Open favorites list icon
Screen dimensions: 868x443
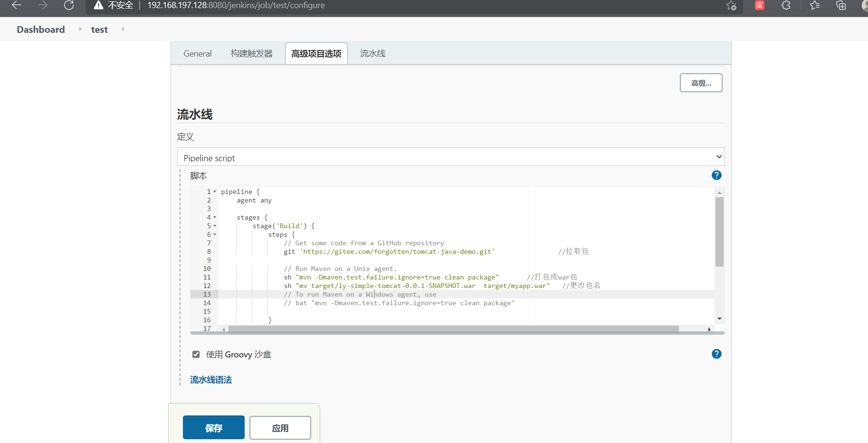coord(815,5)
